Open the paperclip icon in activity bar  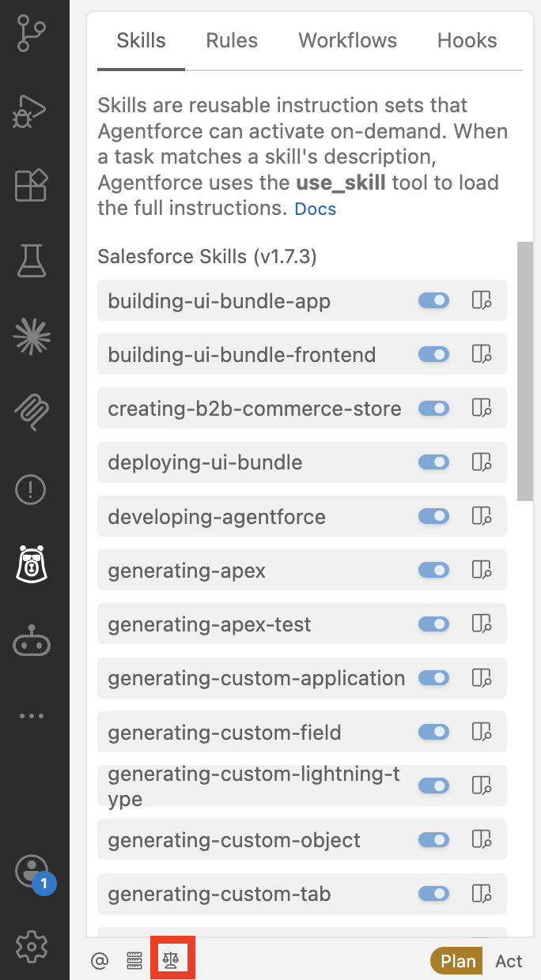tap(32, 412)
